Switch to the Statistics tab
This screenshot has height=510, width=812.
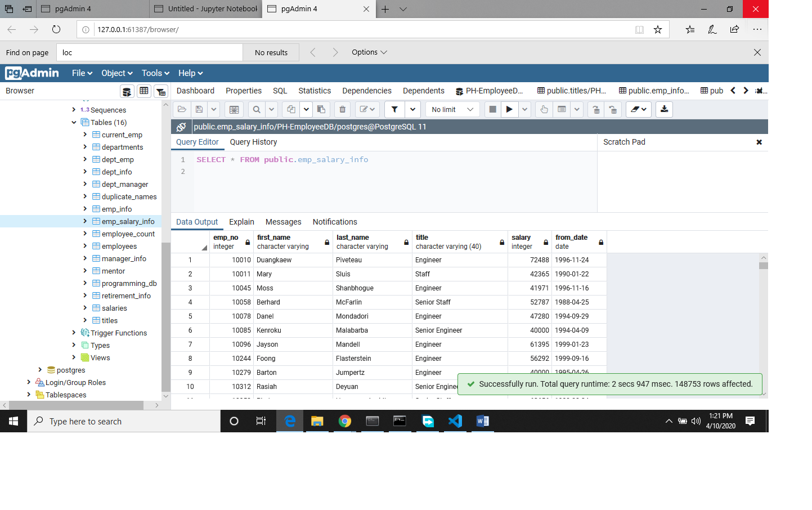tap(315, 91)
